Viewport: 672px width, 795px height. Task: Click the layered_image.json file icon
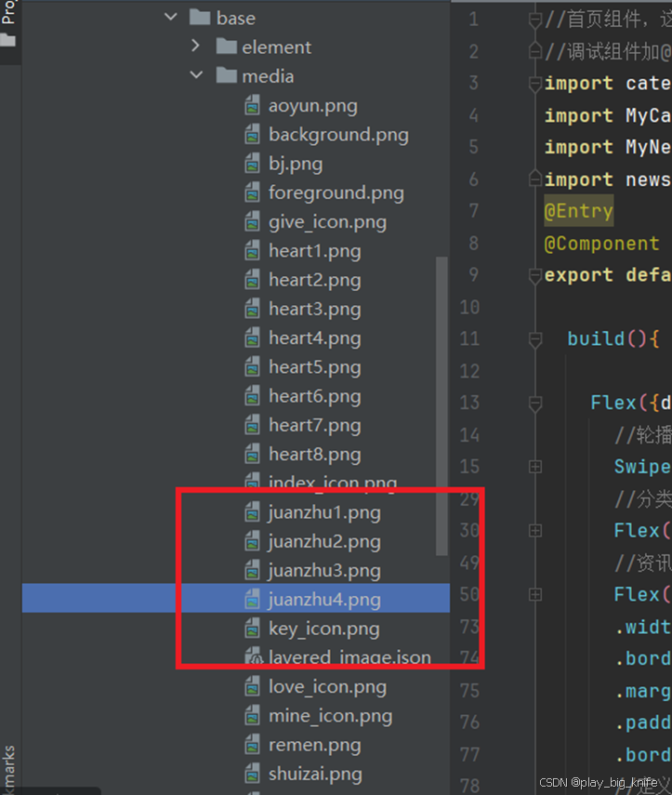pyautogui.click(x=252, y=657)
